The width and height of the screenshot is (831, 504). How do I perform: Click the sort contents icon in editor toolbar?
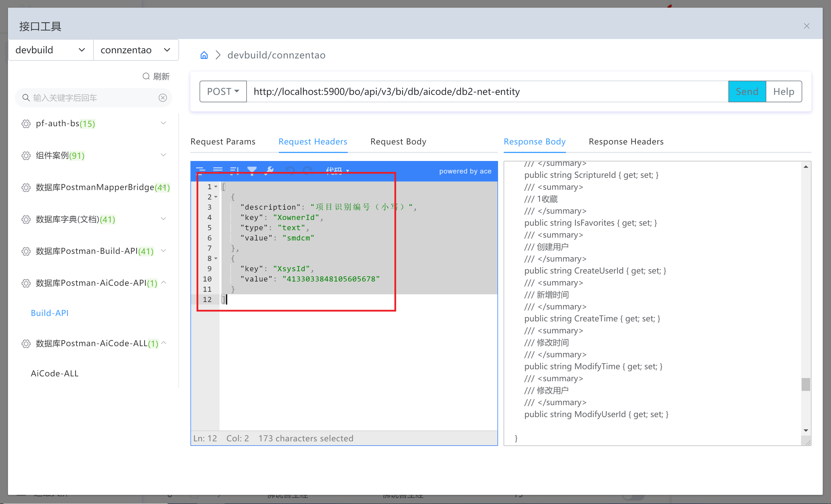coord(235,171)
